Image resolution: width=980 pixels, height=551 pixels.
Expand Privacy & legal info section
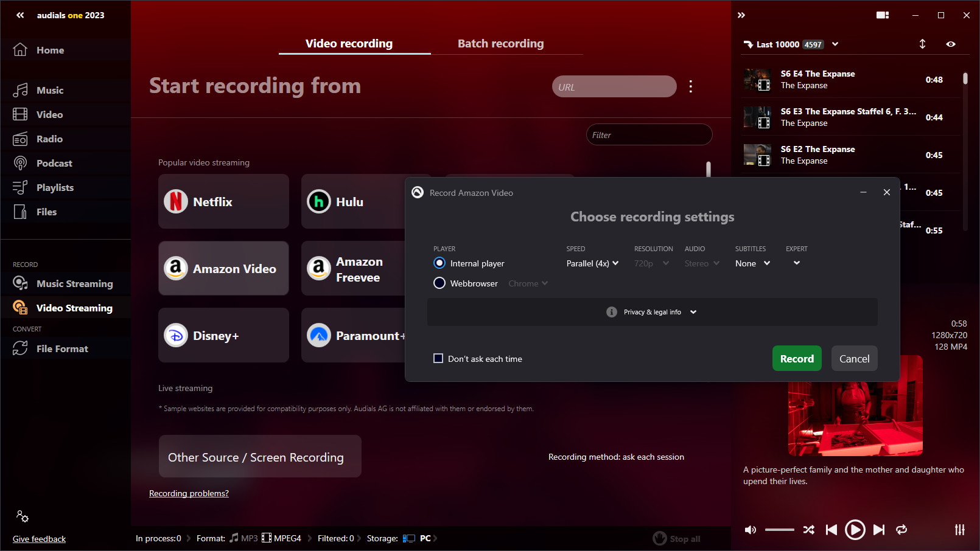(653, 312)
